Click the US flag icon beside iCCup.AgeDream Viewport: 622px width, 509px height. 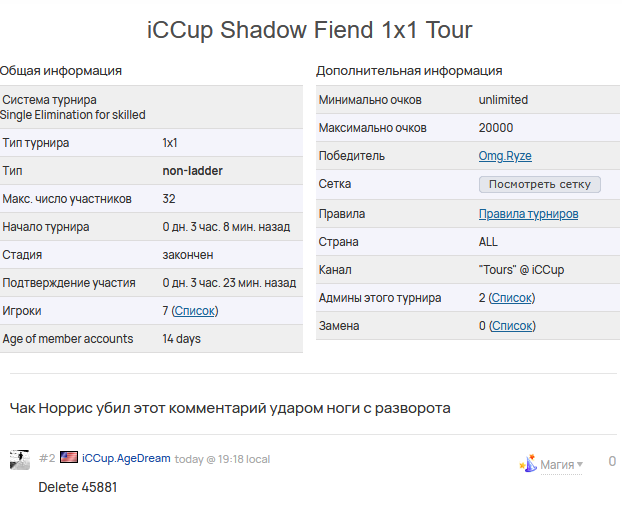pos(69,457)
